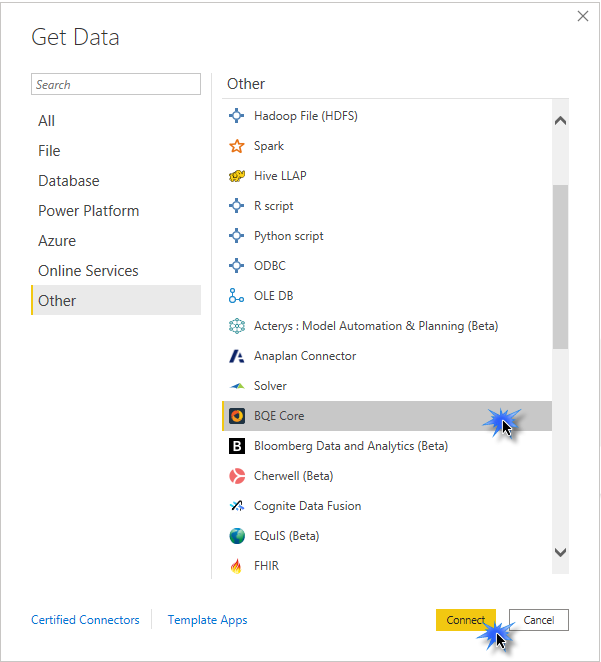Open the Template Apps link

[207, 620]
